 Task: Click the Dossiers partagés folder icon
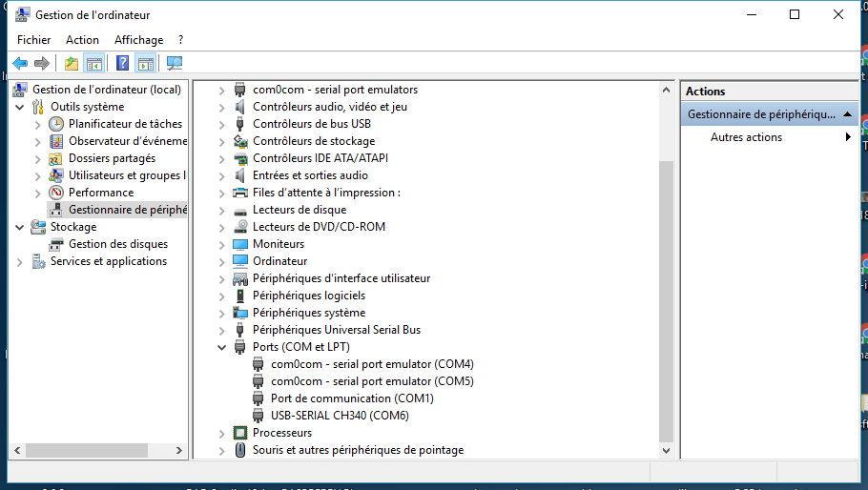[56, 158]
